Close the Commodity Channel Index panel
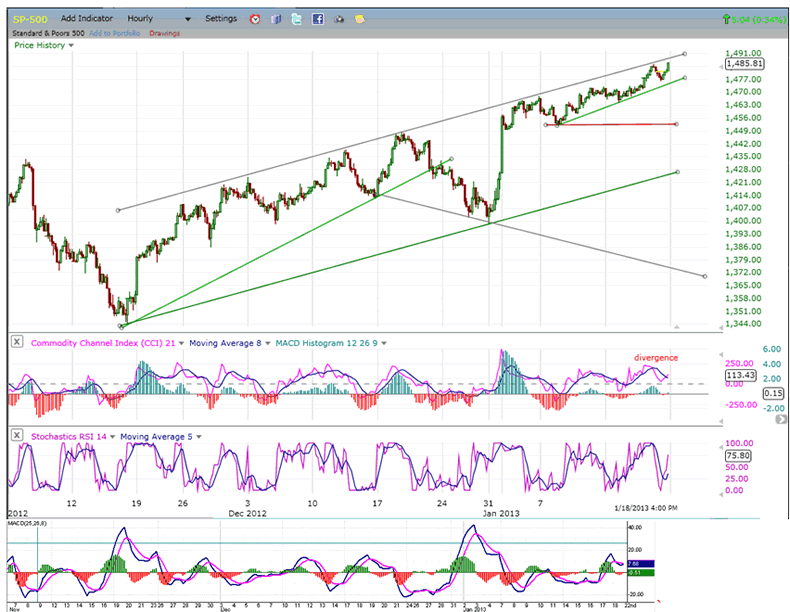 [17, 342]
